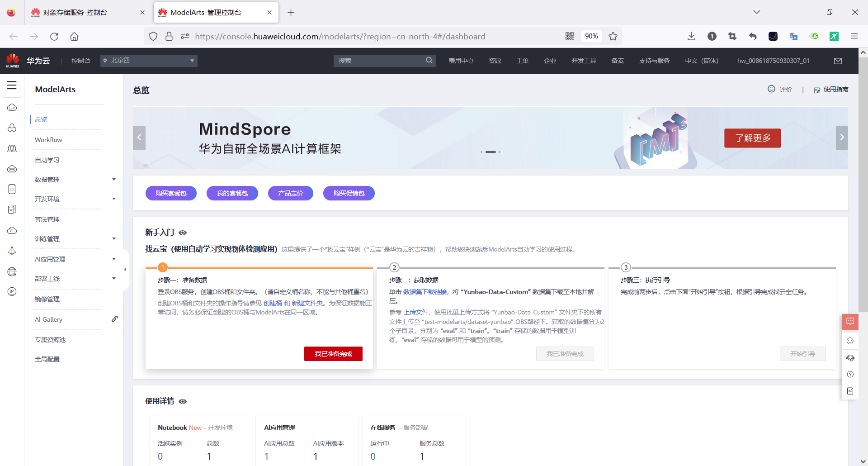Open 费用中心 in the top navigation
This screenshot has height=466, width=868.
coord(461,61)
